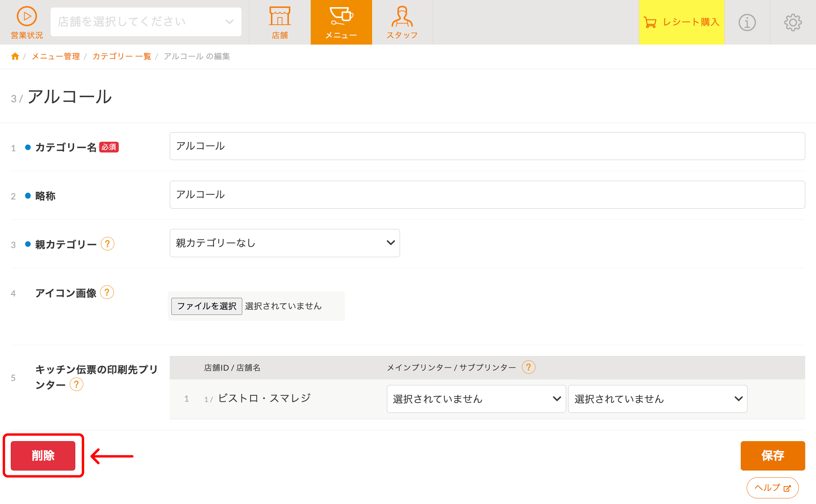Click the red 削除 delete button
Screen dimensions: 816x504
43,456
